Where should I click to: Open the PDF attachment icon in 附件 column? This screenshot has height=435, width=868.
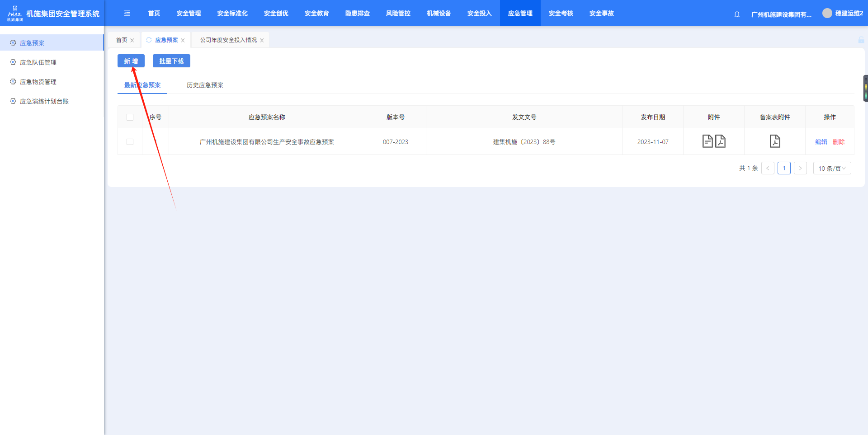coord(720,141)
